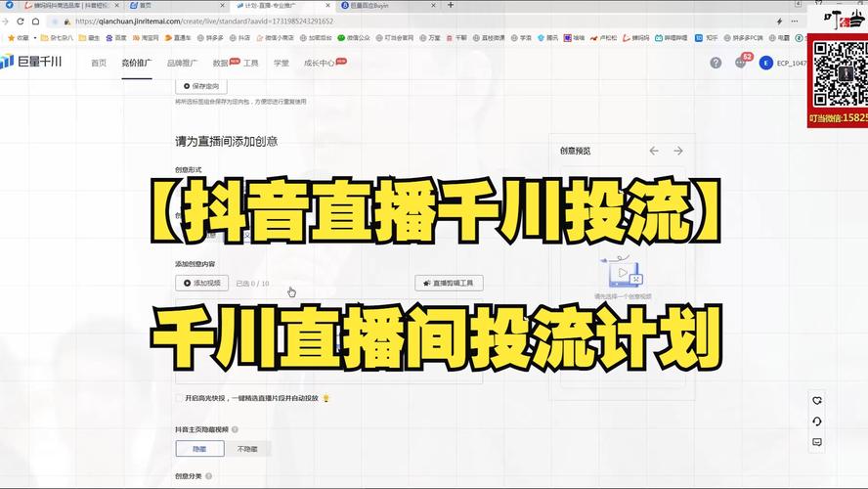The height and width of the screenshot is (489, 868).
Task: Click the qianchuan.jinritemai.com address bar
Action: pos(203,22)
